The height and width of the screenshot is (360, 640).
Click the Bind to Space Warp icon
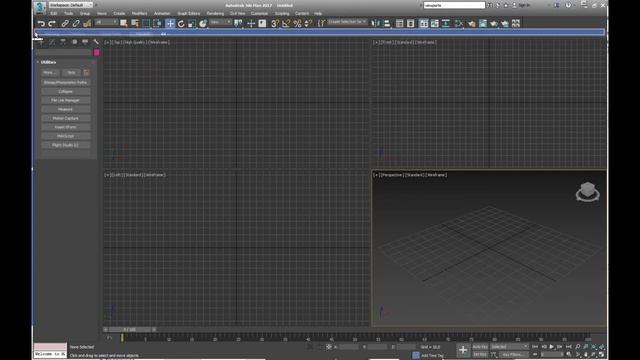point(87,23)
